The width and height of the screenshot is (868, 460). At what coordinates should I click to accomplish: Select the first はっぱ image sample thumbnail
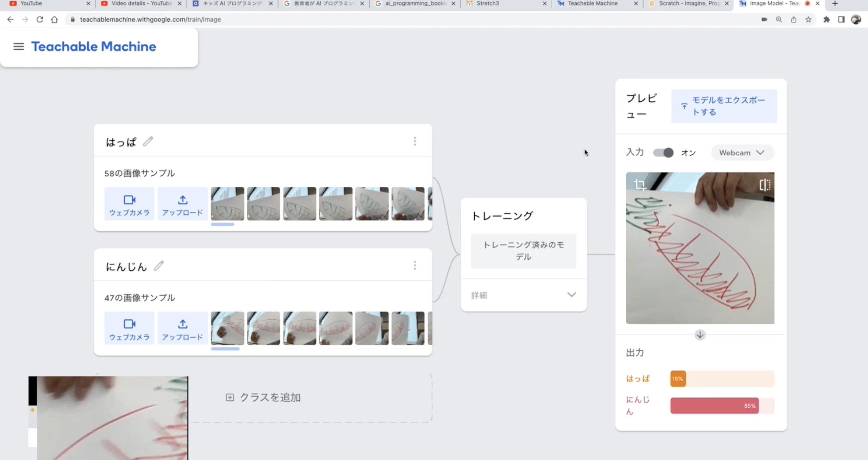pyautogui.click(x=227, y=204)
